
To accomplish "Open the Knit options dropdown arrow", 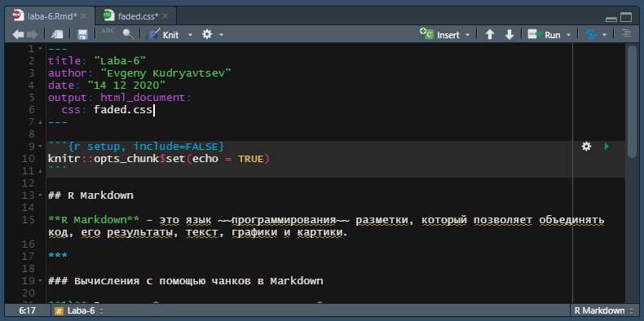I will point(190,35).
